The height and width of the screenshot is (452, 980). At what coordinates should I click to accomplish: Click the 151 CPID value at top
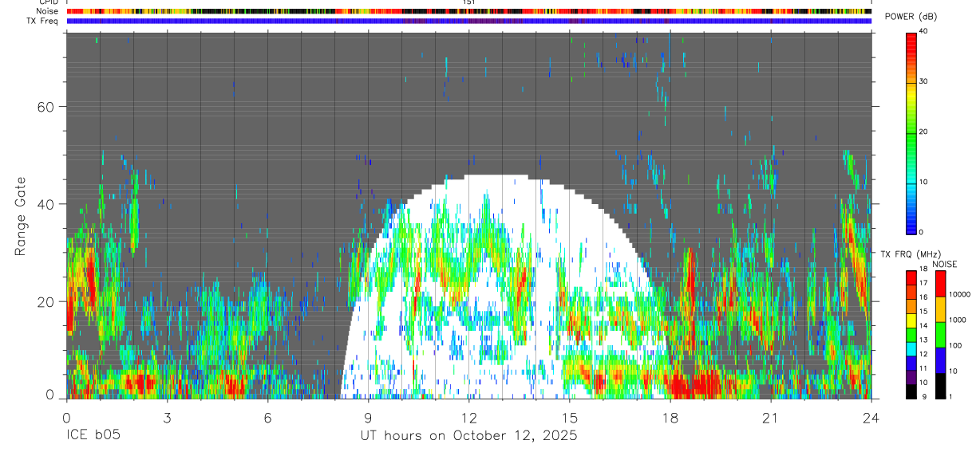click(x=468, y=2)
